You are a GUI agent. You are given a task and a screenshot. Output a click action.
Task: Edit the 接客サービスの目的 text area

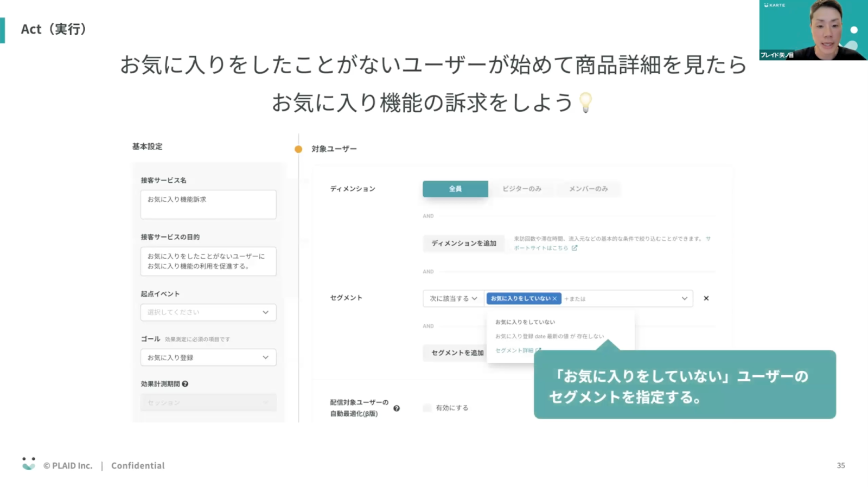coord(208,261)
